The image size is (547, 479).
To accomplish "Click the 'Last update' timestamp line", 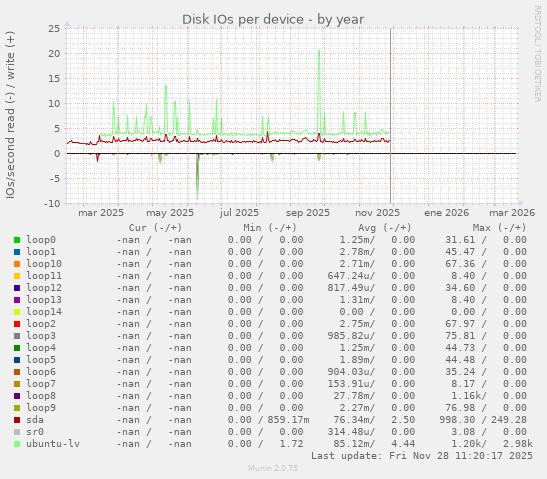I will (x=422, y=456).
